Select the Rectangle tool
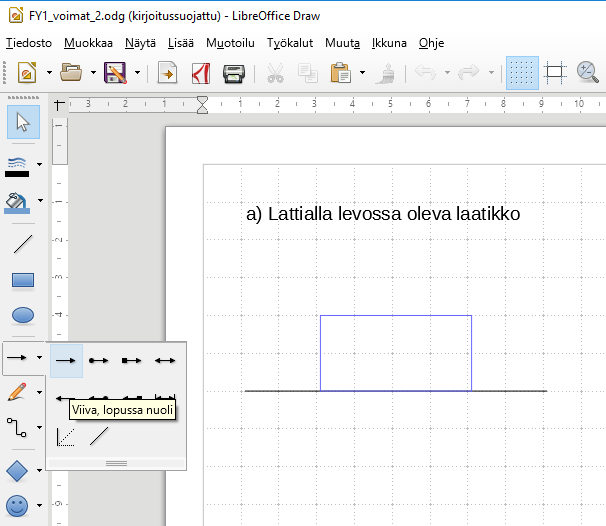The image size is (606, 526). point(23,280)
